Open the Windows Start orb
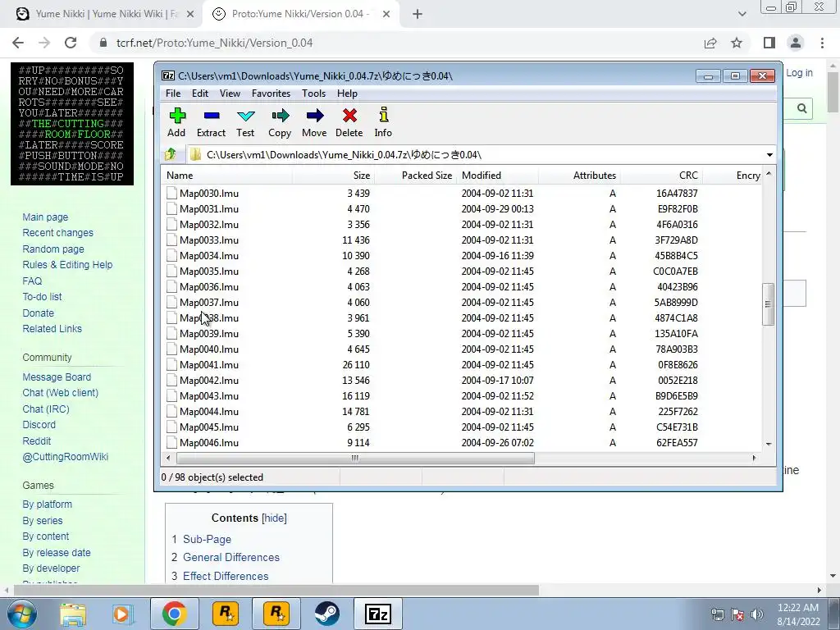840x630 pixels. (x=22, y=614)
